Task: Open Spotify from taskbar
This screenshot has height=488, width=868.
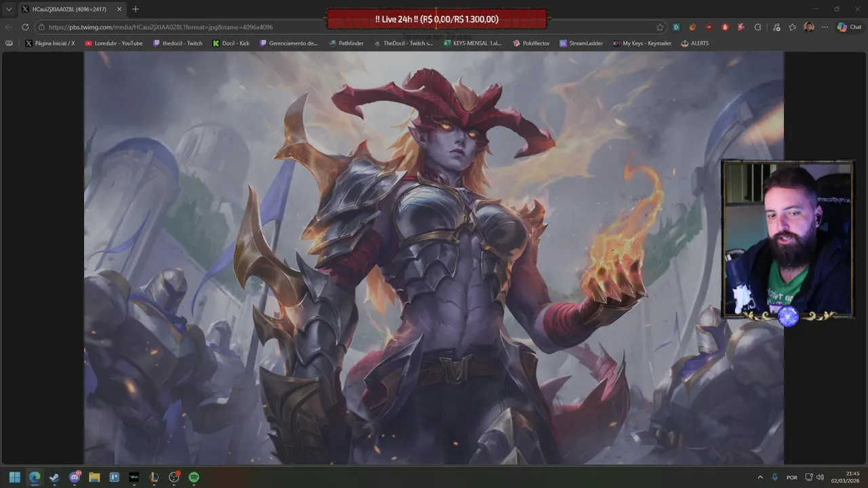Action: click(x=194, y=477)
